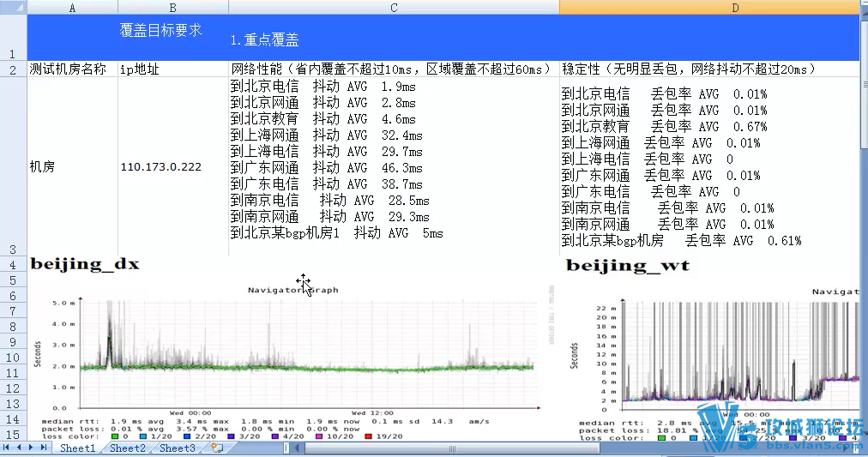
Task: Select row 3 header
Action: [13, 166]
